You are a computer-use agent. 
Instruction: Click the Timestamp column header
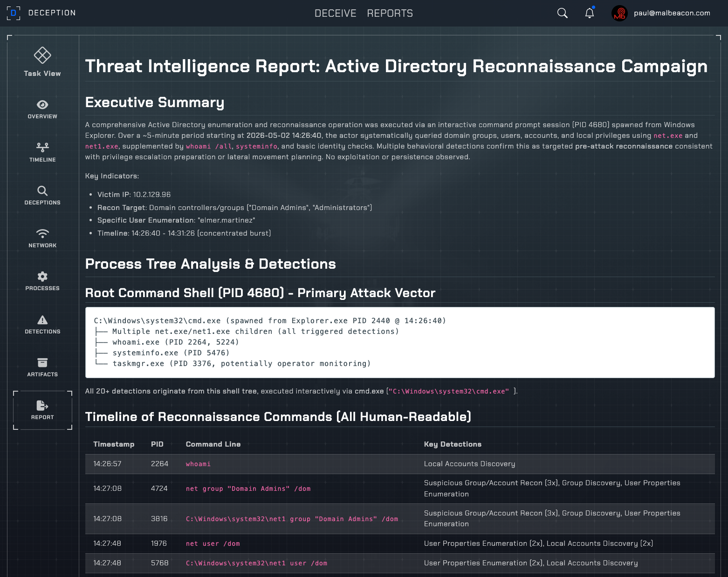[114, 444]
